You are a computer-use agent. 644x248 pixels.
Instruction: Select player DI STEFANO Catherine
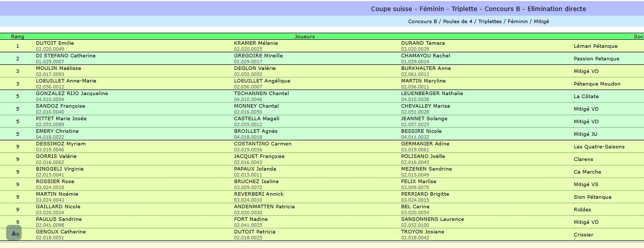click(x=65, y=56)
